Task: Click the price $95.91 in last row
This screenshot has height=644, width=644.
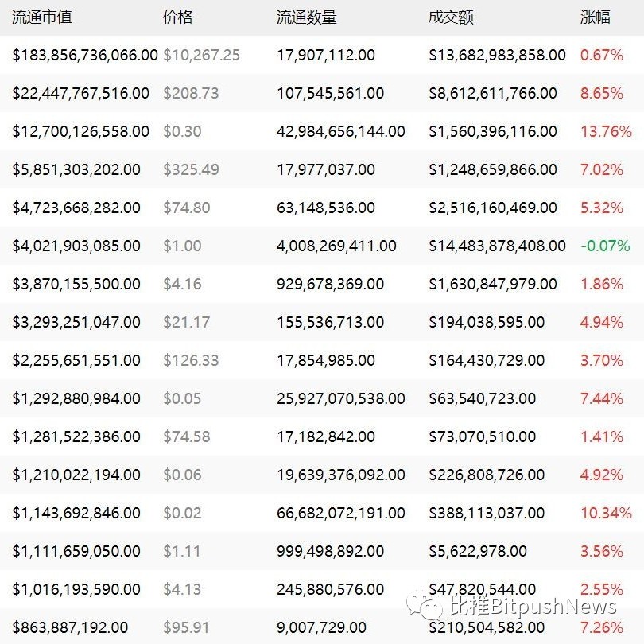Action: click(x=187, y=627)
